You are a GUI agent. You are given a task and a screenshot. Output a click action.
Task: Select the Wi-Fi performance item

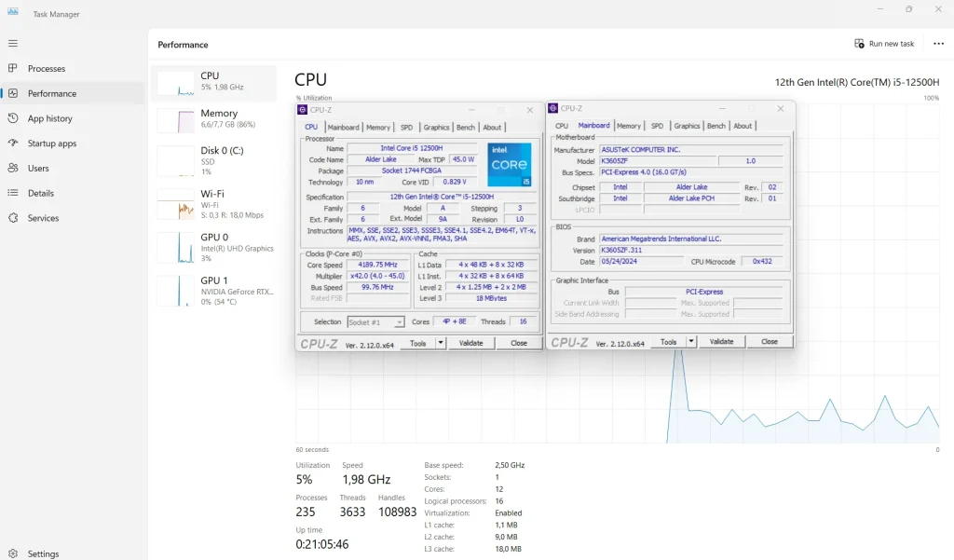(x=214, y=204)
